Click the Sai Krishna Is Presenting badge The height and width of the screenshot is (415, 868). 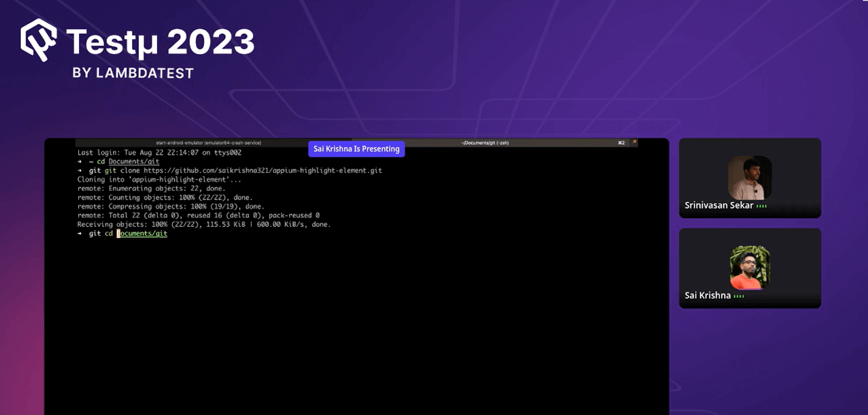(356, 149)
